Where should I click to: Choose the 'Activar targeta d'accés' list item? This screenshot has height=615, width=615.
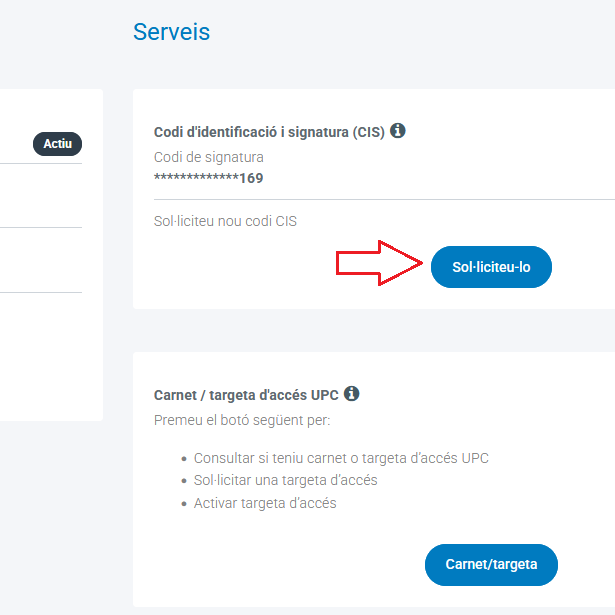click(265, 503)
